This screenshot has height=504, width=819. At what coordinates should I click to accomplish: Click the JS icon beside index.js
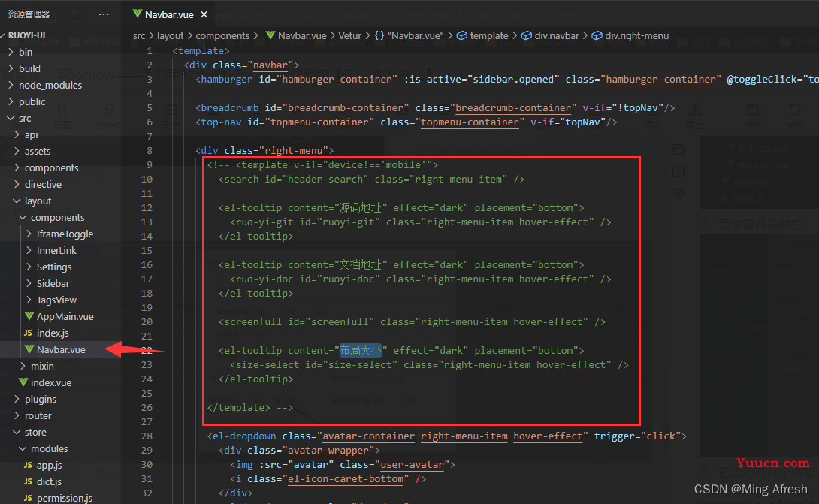click(x=29, y=333)
